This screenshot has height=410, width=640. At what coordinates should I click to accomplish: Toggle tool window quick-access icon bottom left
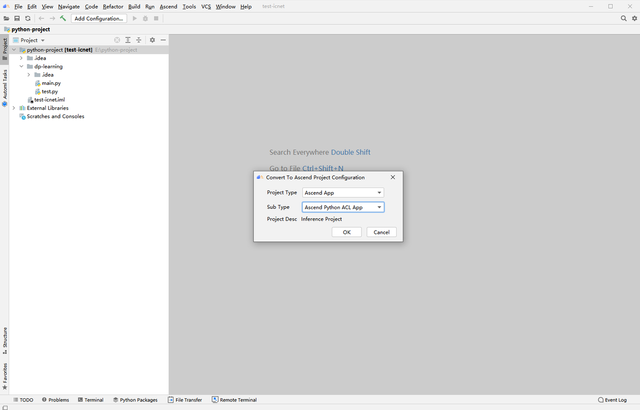(5, 407)
